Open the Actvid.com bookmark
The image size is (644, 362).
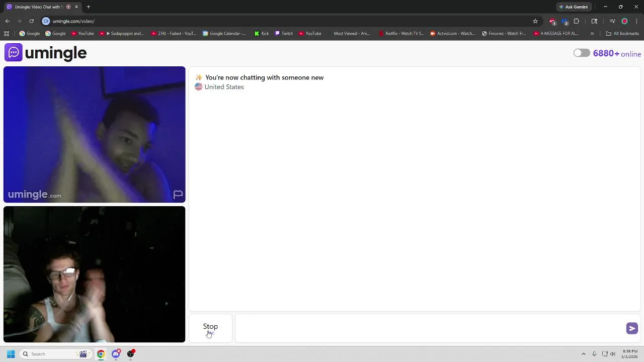[x=452, y=34]
